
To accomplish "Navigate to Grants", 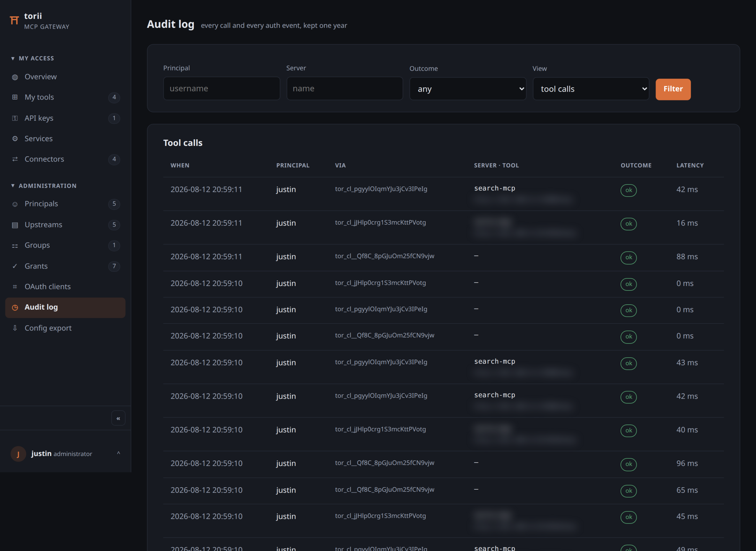I will (x=66, y=266).
